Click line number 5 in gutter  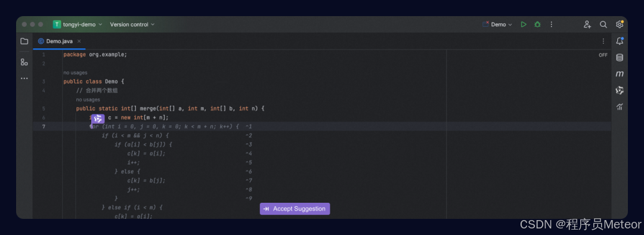point(44,109)
